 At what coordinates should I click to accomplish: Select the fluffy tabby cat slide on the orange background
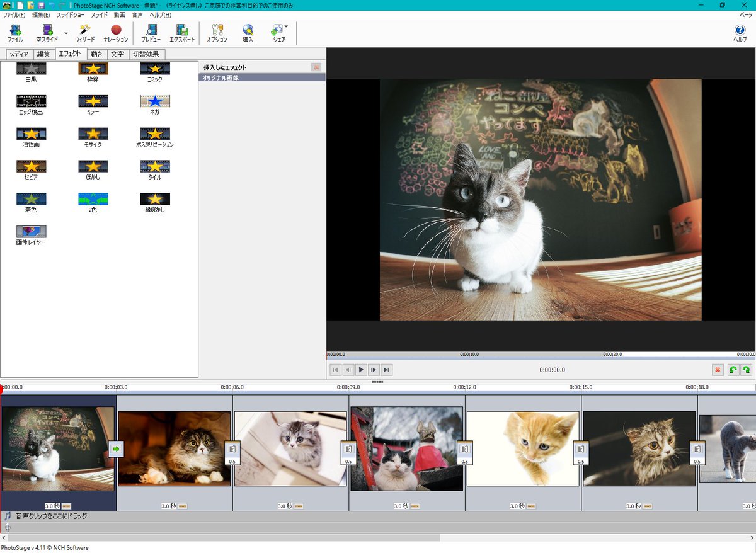click(x=175, y=448)
